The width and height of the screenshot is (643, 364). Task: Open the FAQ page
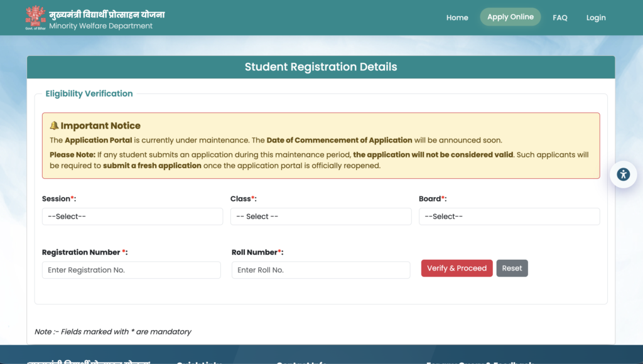(559, 18)
